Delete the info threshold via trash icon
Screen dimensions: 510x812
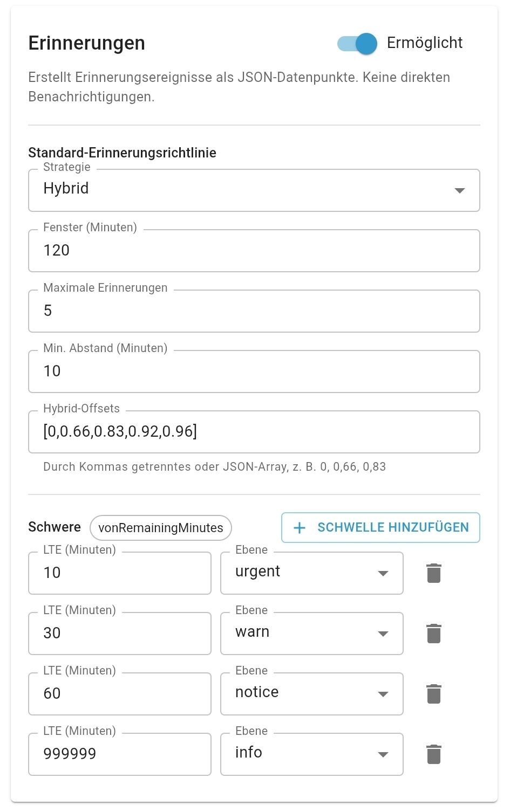coord(433,754)
